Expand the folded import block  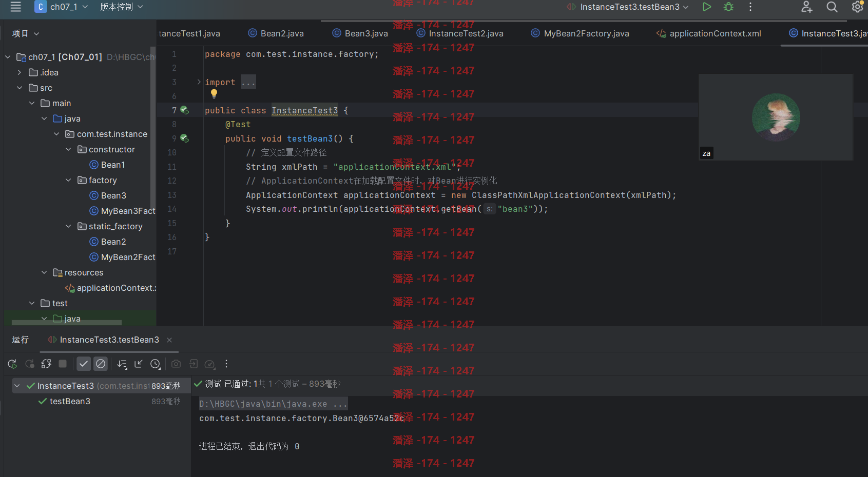(199, 82)
